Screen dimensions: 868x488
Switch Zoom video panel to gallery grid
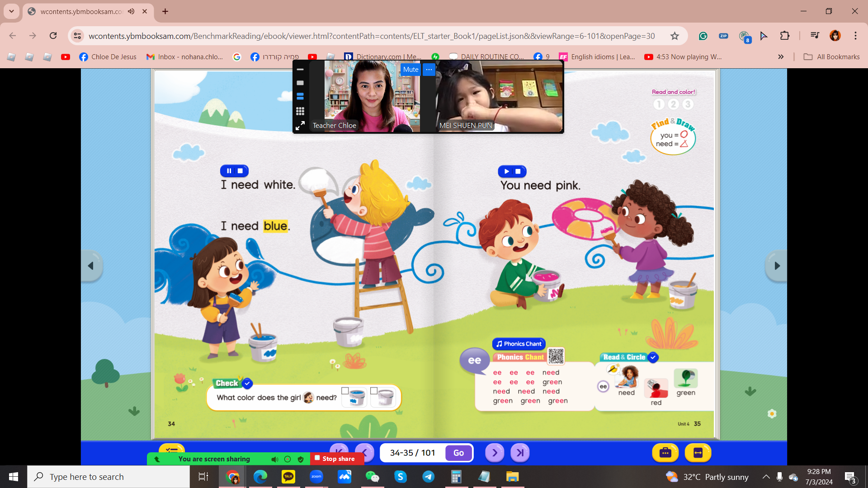[300, 111]
